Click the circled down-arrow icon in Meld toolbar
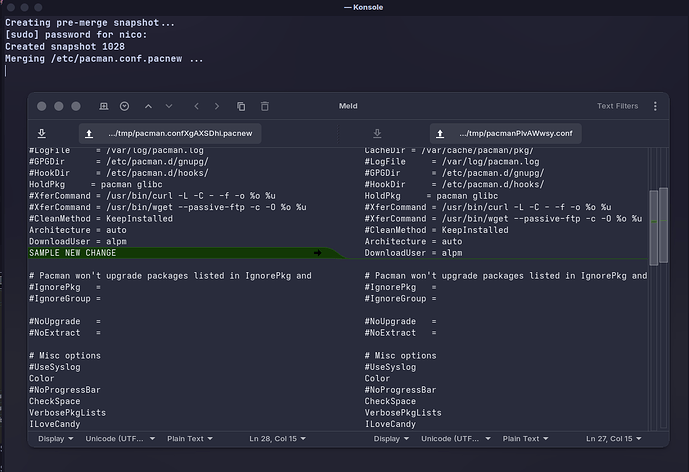 coord(124,106)
